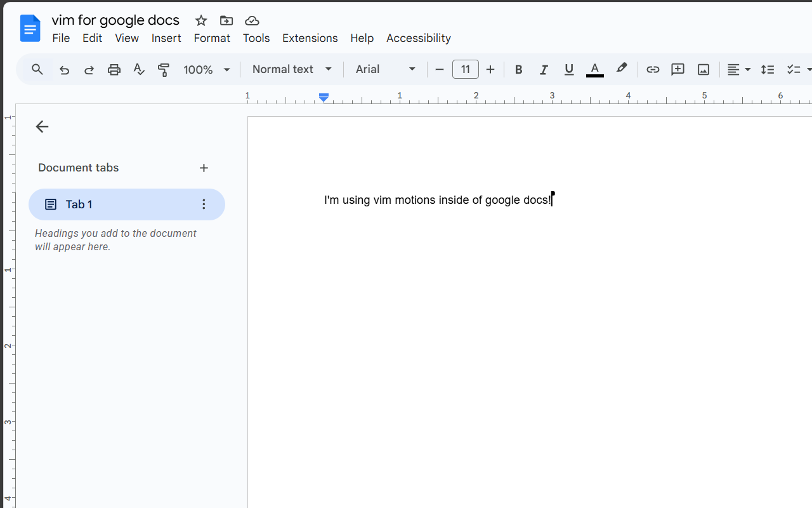812x508 pixels.
Task: Click the font size input field
Action: pos(465,70)
